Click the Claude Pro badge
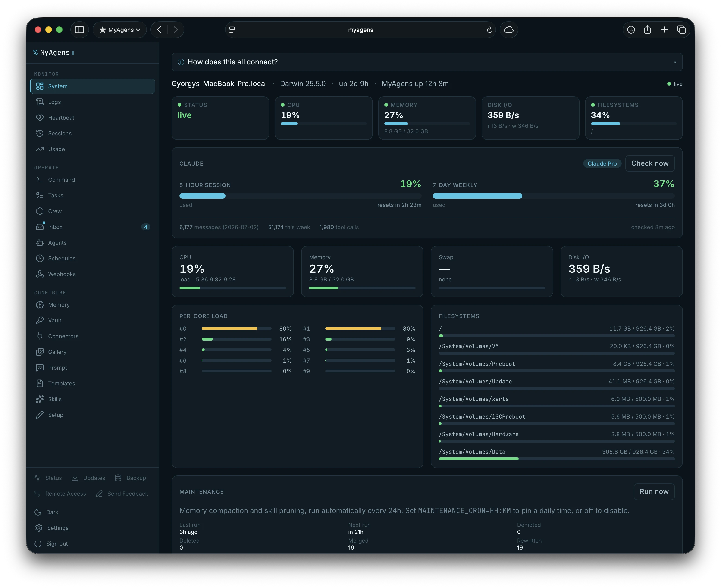The image size is (721, 588). 602,163
